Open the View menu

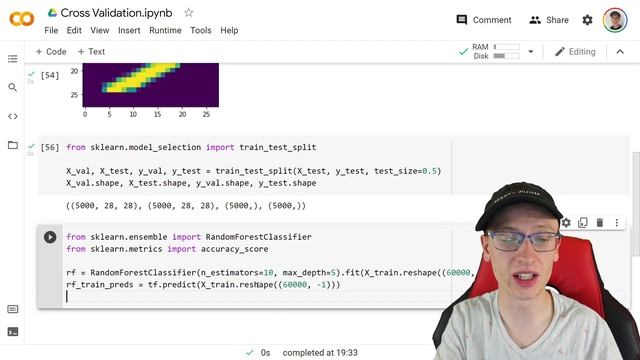click(x=100, y=30)
